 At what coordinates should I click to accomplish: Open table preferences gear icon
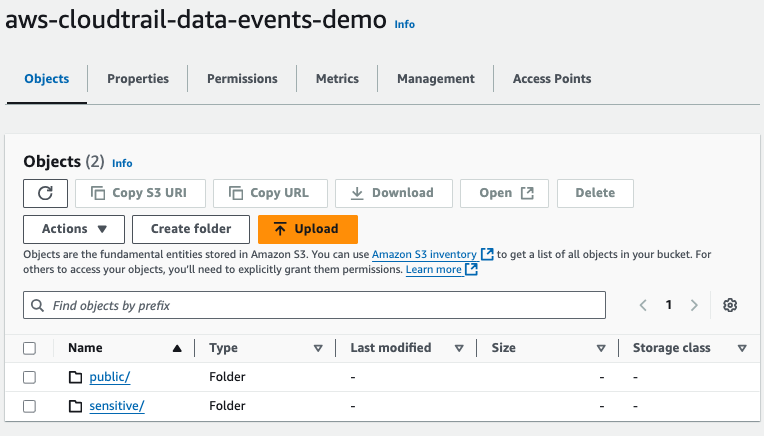(730, 305)
